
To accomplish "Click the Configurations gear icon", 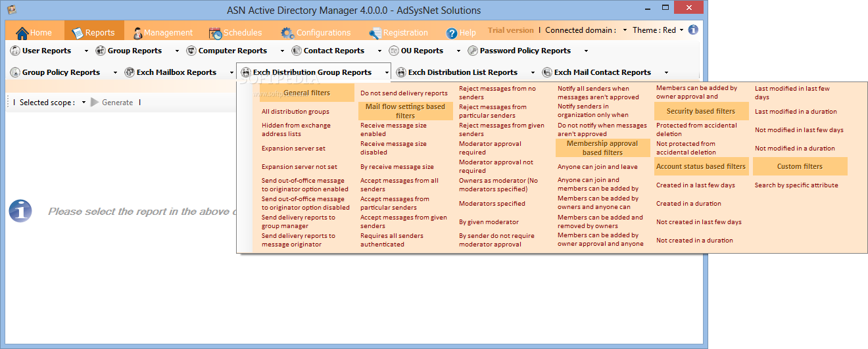I will (287, 33).
